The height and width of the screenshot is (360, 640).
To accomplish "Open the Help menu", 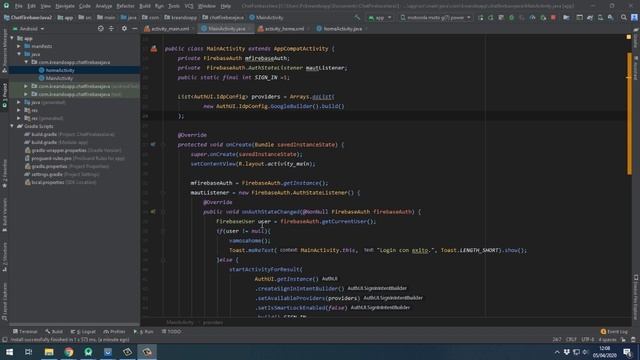I will click(x=225, y=6).
